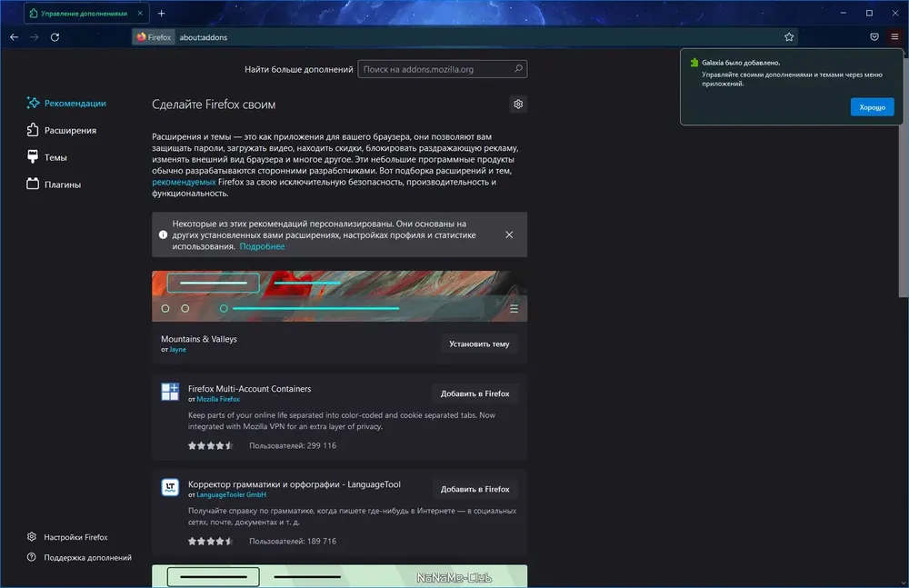Image resolution: width=909 pixels, height=588 pixels.
Task: Open the Pocket save icon
Action: (874, 37)
